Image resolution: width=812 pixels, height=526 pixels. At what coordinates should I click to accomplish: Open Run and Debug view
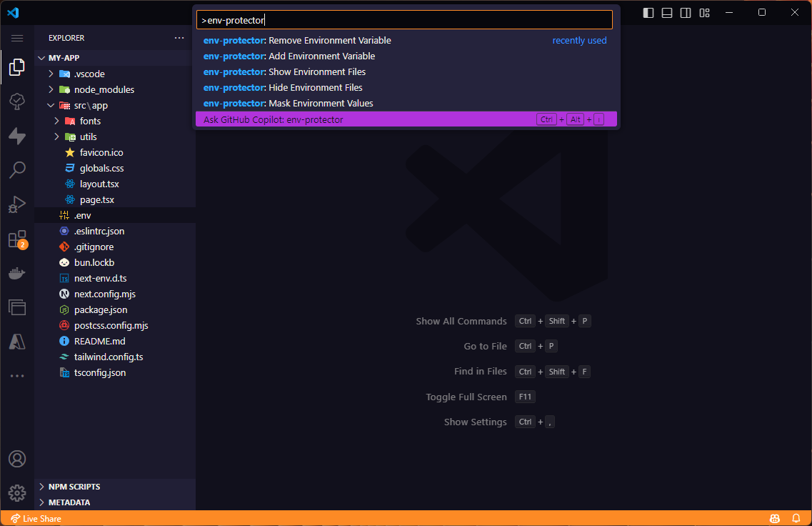coord(17,204)
